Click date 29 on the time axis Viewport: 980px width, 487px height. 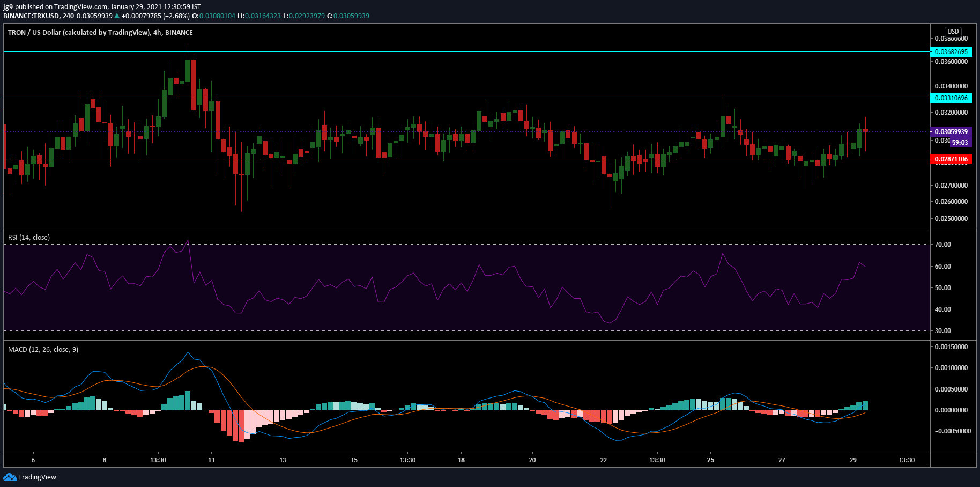click(853, 460)
